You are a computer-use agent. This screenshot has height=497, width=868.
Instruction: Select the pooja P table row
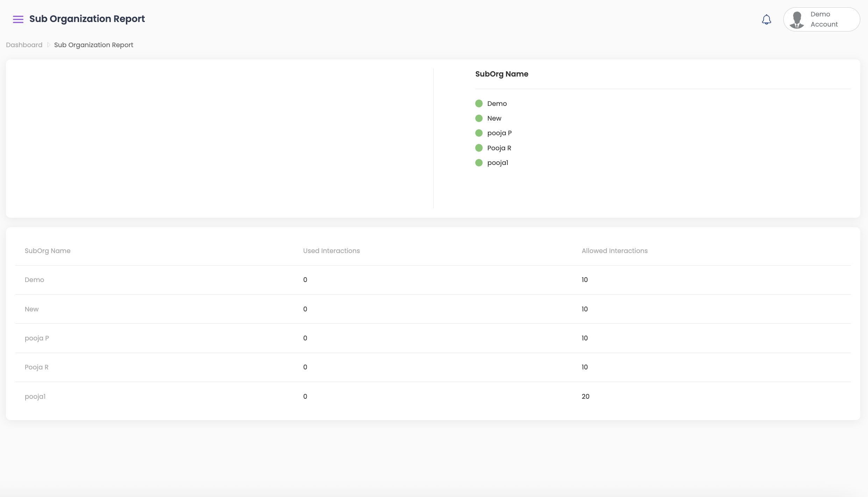pyautogui.click(x=37, y=338)
